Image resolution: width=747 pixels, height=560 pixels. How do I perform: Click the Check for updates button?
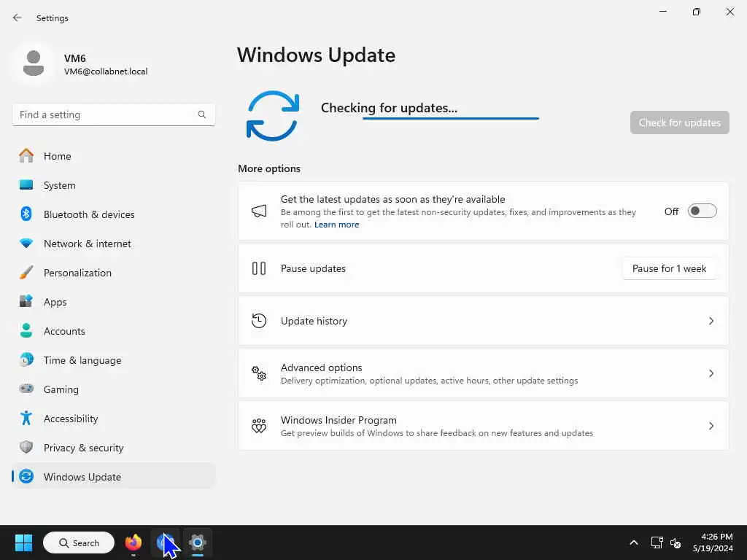(679, 122)
